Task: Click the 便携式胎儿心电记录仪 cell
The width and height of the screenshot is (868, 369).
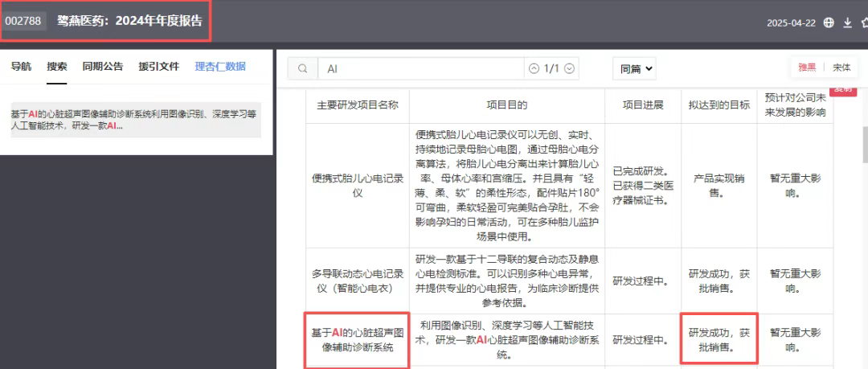Action: (x=358, y=187)
